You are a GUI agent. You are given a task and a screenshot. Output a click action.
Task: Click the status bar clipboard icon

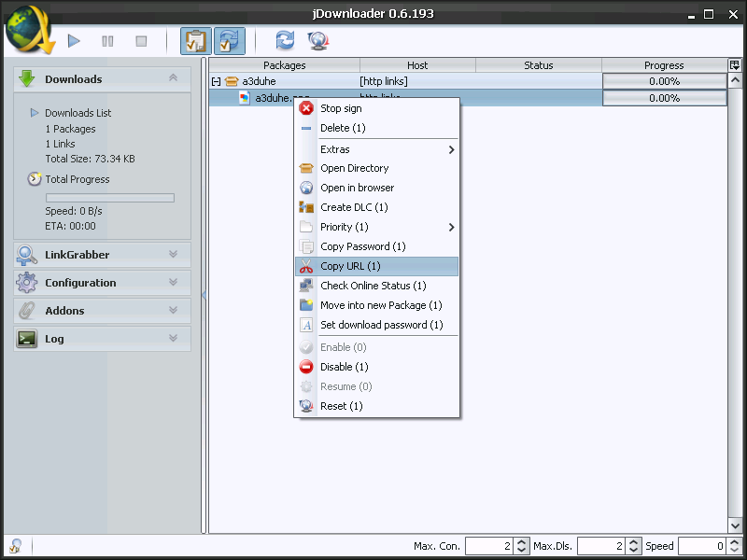[x=16, y=546]
